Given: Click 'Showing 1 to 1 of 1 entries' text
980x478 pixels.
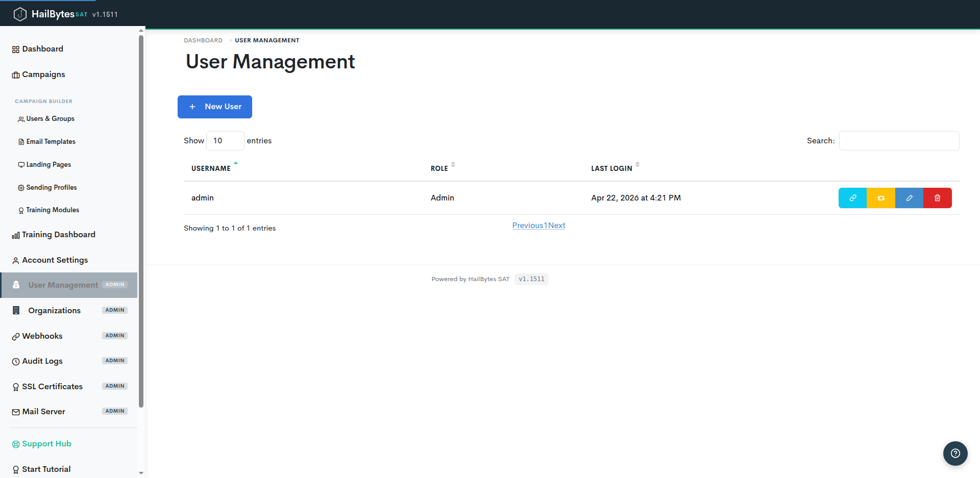Looking at the screenshot, I should pos(230,228).
